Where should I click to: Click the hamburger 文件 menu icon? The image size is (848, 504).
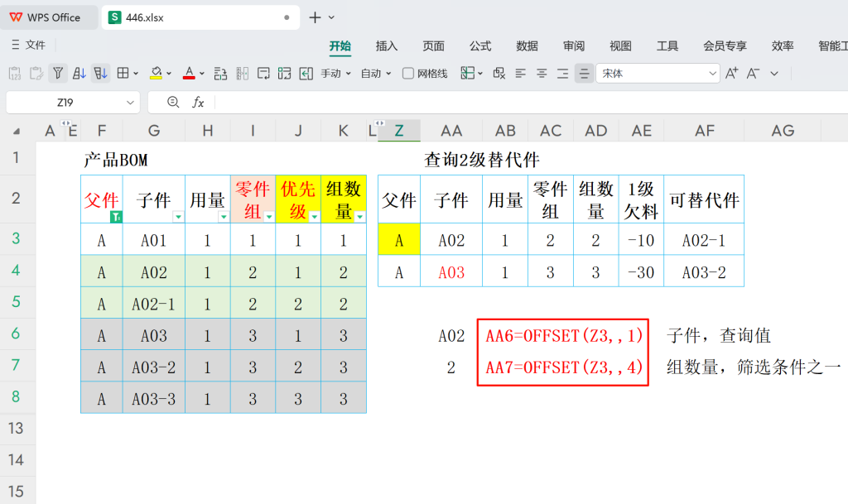(15, 45)
